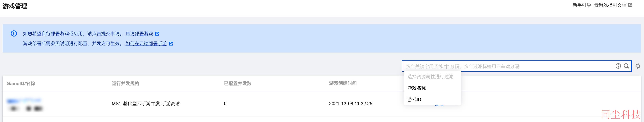Select 游戏名称 from the filter dropdown
The width and height of the screenshot is (644, 122).
click(x=416, y=88)
